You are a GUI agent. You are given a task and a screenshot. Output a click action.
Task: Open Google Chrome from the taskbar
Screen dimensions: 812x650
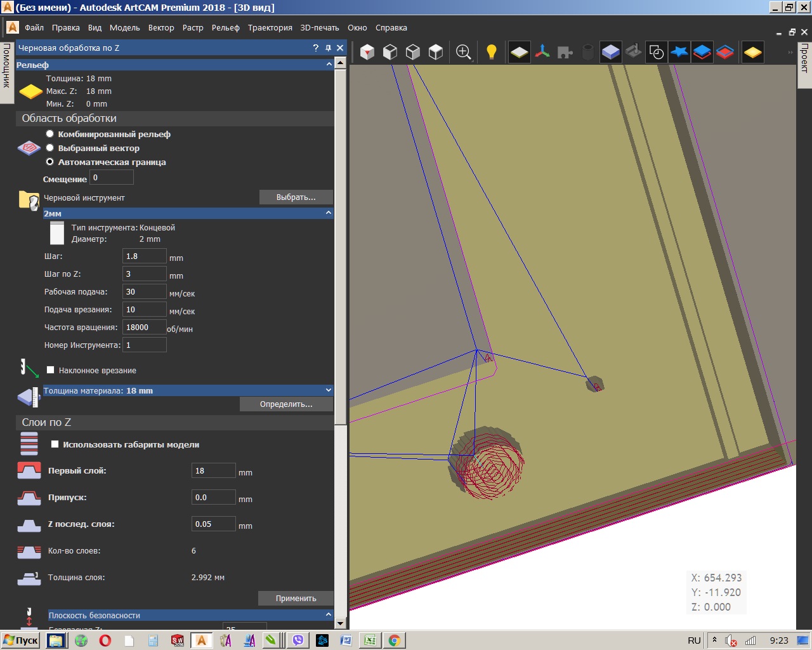pos(394,640)
